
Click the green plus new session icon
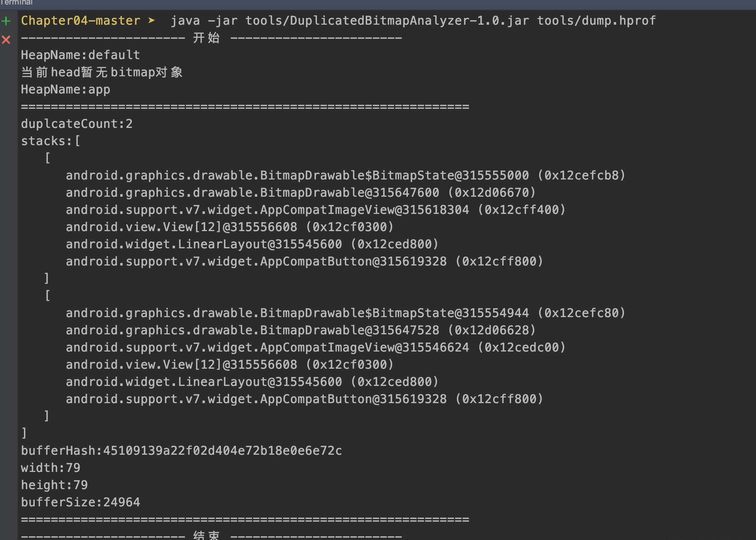pos(6,21)
